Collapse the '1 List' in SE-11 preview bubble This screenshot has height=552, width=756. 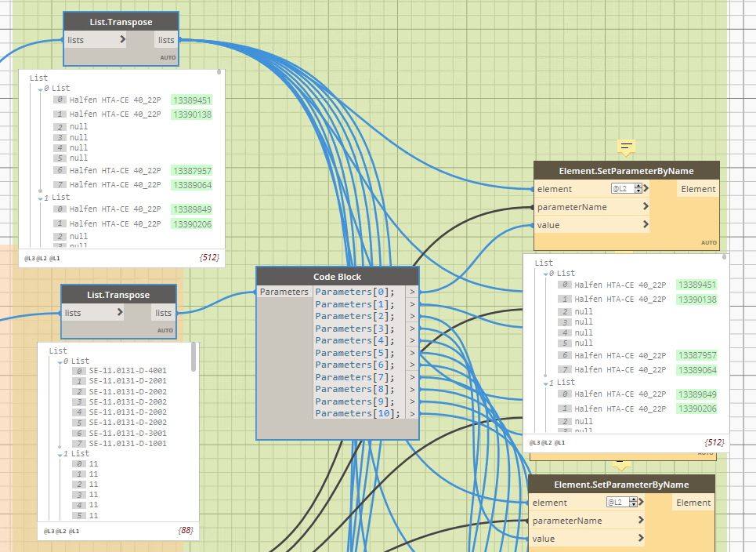tap(60, 454)
